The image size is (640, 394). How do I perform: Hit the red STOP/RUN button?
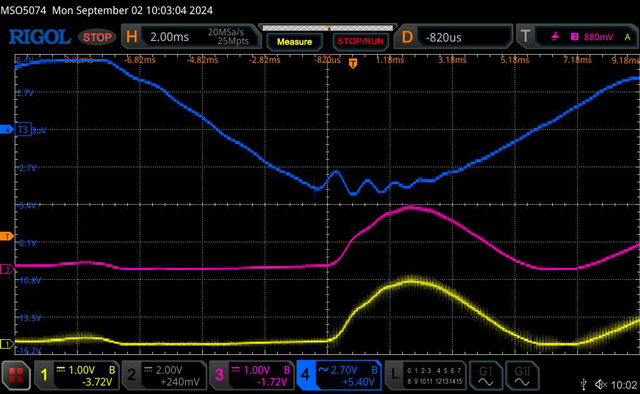[360, 42]
